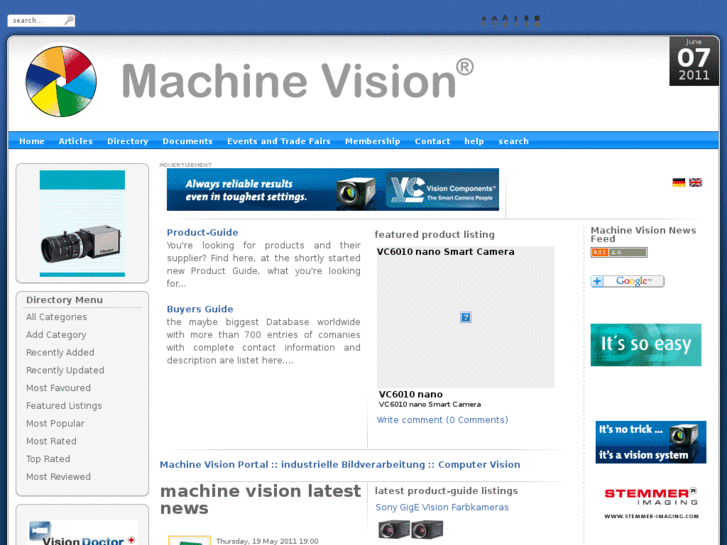Screen dimensions: 727x545
Task: Open the help menu item
Action: [x=474, y=141]
